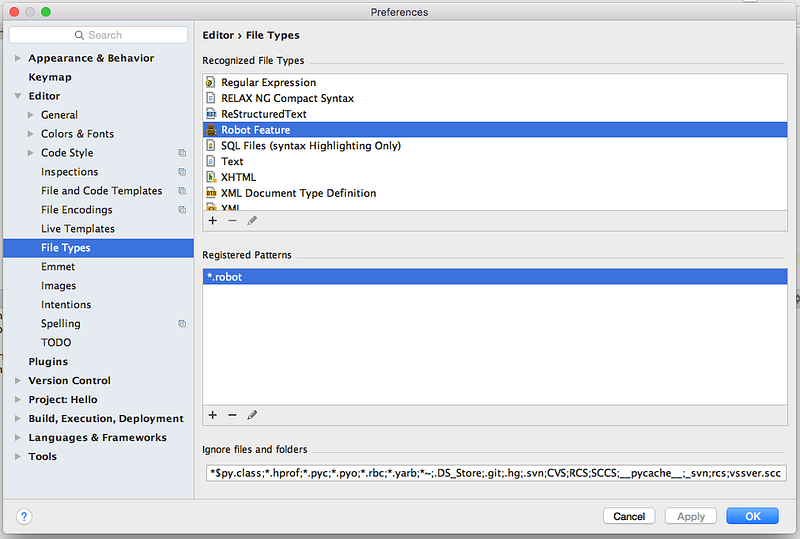
Task: Click the Spelling project-level icon
Action: point(182,324)
